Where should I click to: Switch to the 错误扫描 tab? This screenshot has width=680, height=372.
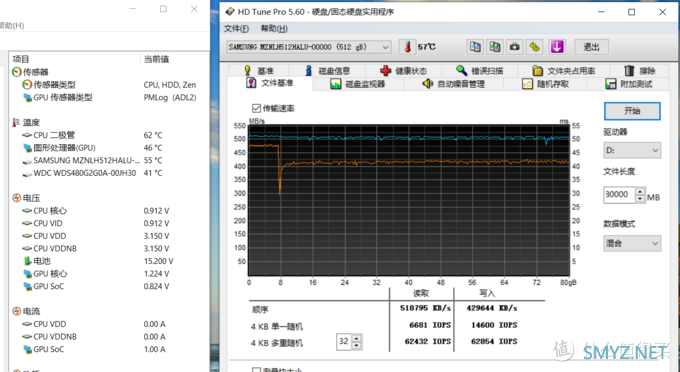tap(480, 71)
